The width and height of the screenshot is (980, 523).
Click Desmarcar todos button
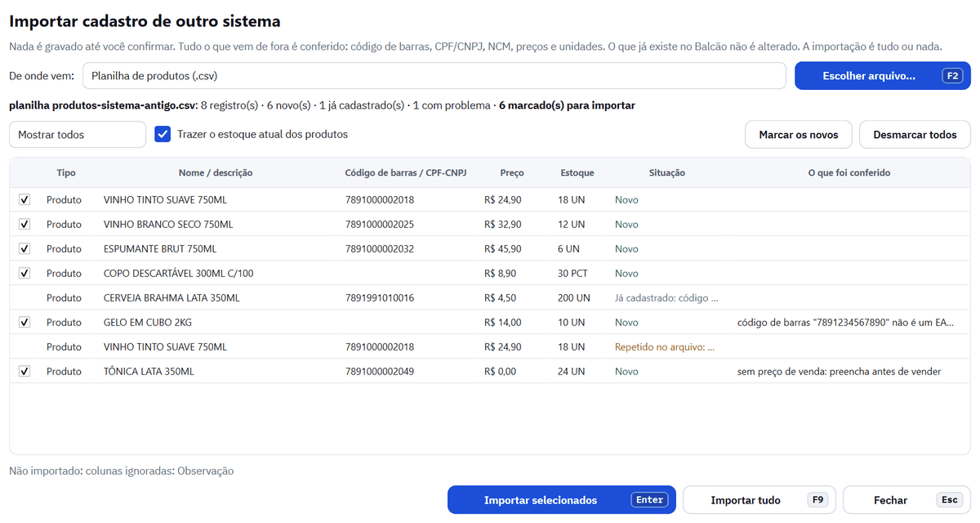[x=915, y=135]
